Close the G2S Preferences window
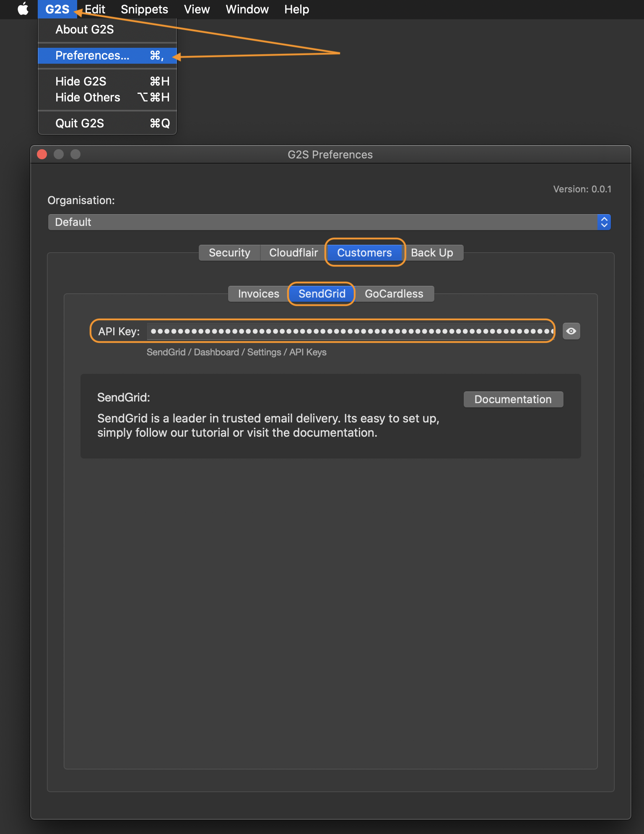644x834 pixels. (x=42, y=154)
